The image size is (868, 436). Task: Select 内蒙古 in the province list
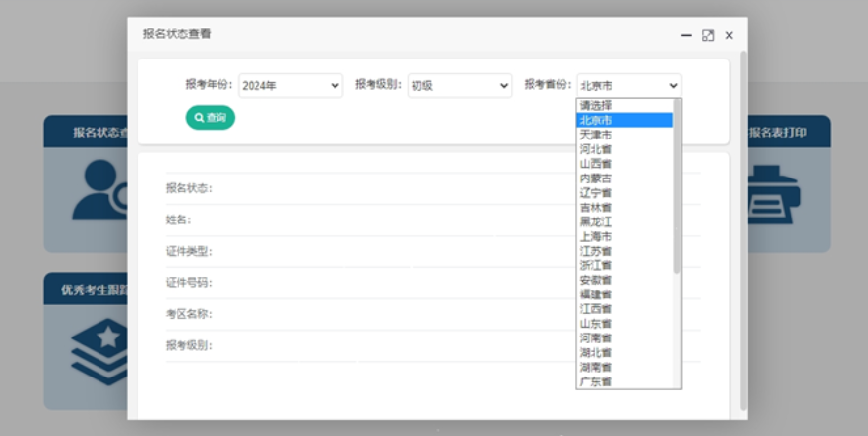[596, 178]
